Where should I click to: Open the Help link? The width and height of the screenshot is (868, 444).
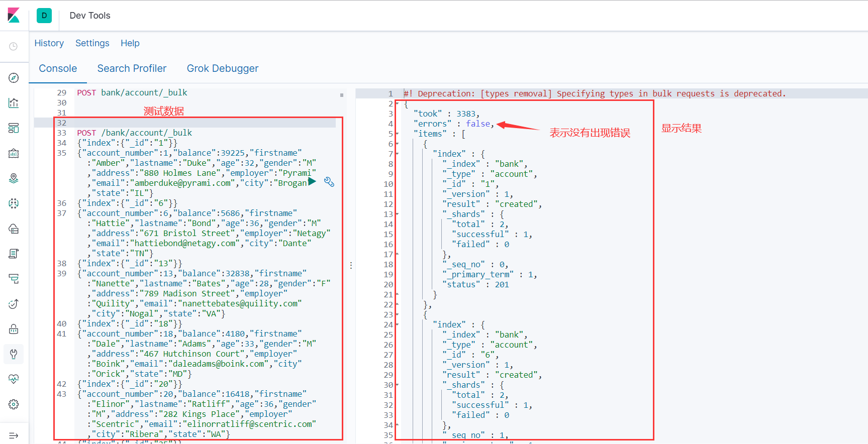(130, 43)
